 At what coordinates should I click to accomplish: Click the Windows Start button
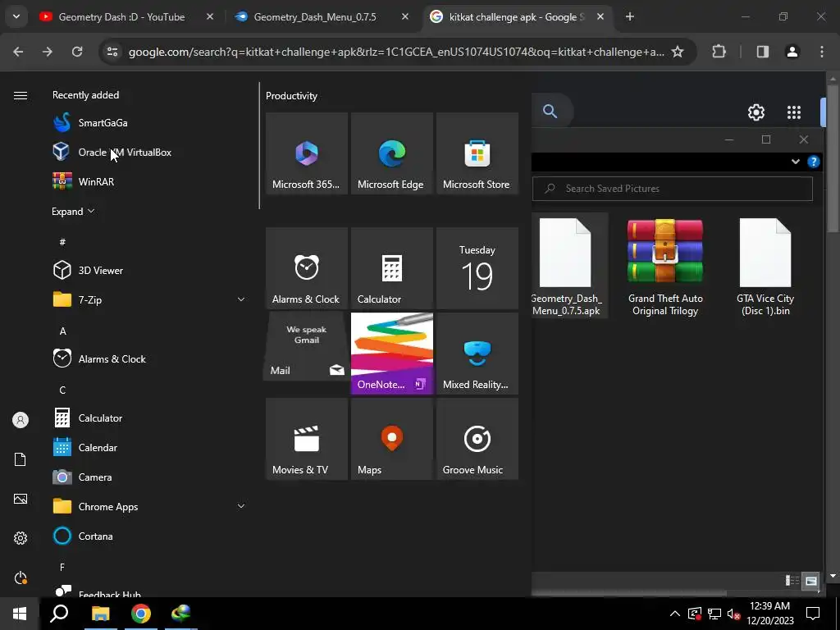(20, 614)
